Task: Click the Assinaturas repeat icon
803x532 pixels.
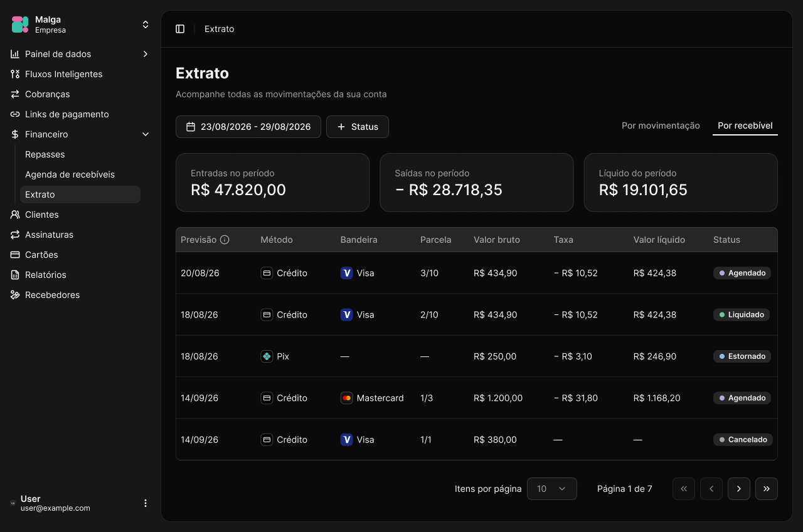Action: pyautogui.click(x=15, y=235)
